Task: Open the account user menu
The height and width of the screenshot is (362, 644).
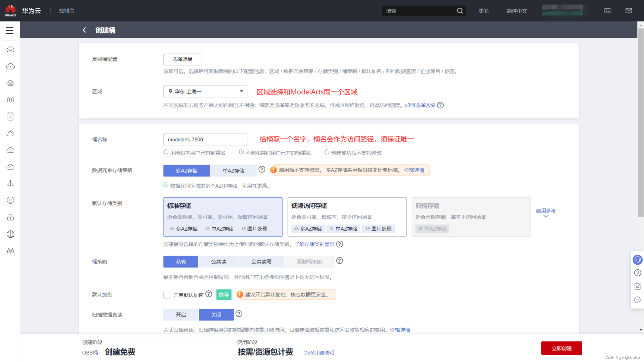Action: [562, 10]
